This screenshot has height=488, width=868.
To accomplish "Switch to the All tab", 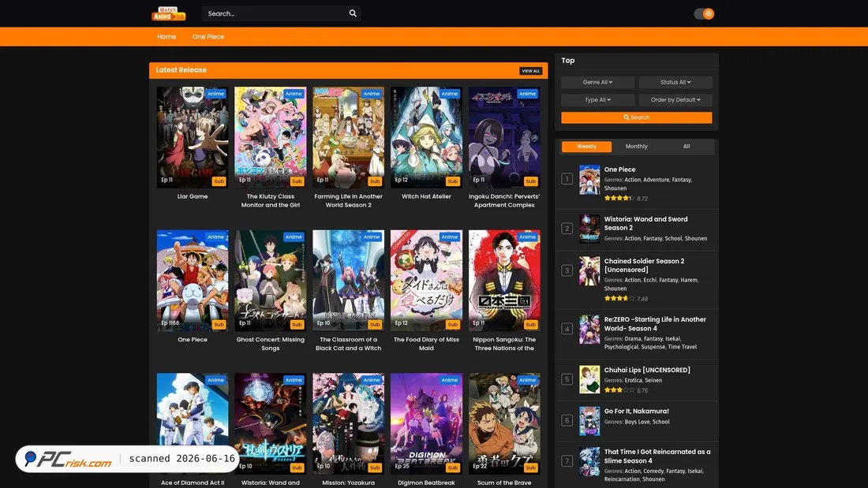I will tap(687, 147).
